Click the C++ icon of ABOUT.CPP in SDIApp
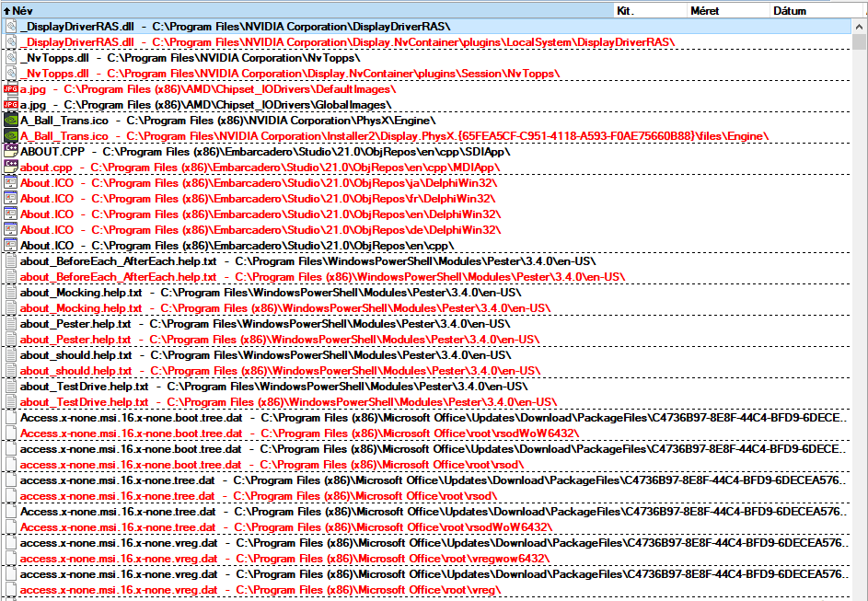868x601 pixels. (x=10, y=151)
